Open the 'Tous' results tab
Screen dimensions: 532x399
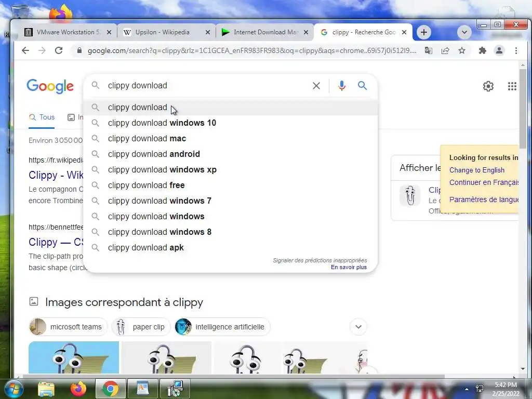(42, 117)
